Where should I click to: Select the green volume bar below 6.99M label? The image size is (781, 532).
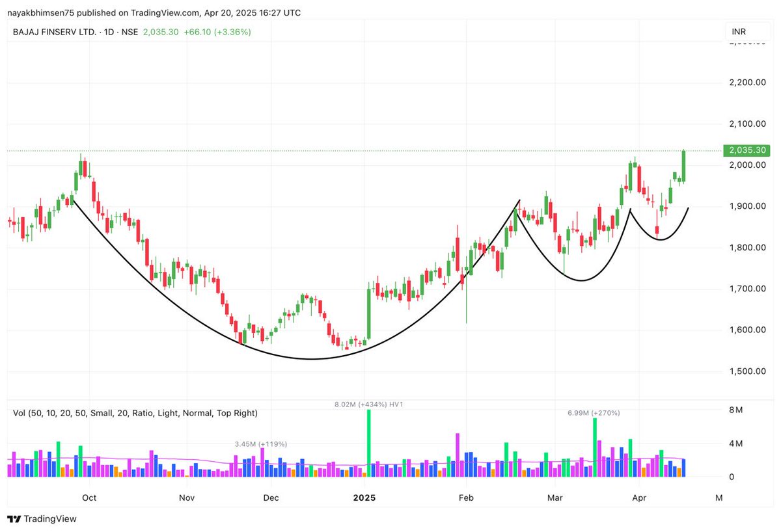pyautogui.click(x=595, y=447)
